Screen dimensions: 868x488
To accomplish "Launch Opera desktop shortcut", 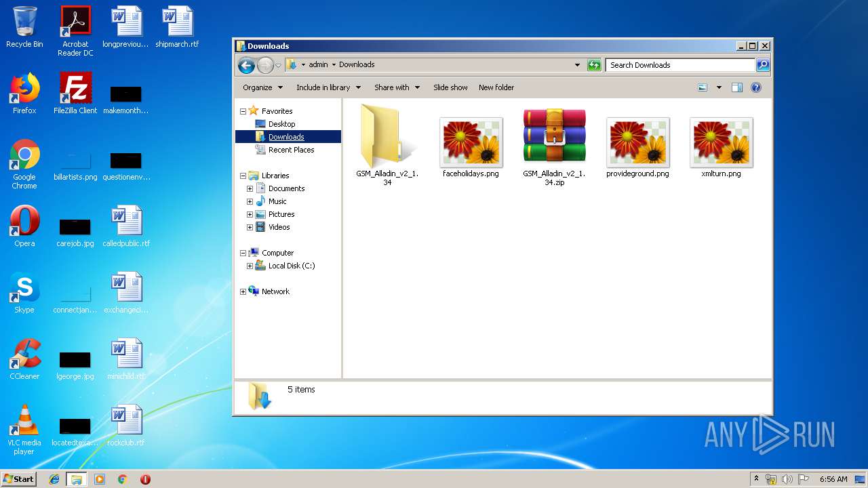I will pyautogui.click(x=24, y=226).
